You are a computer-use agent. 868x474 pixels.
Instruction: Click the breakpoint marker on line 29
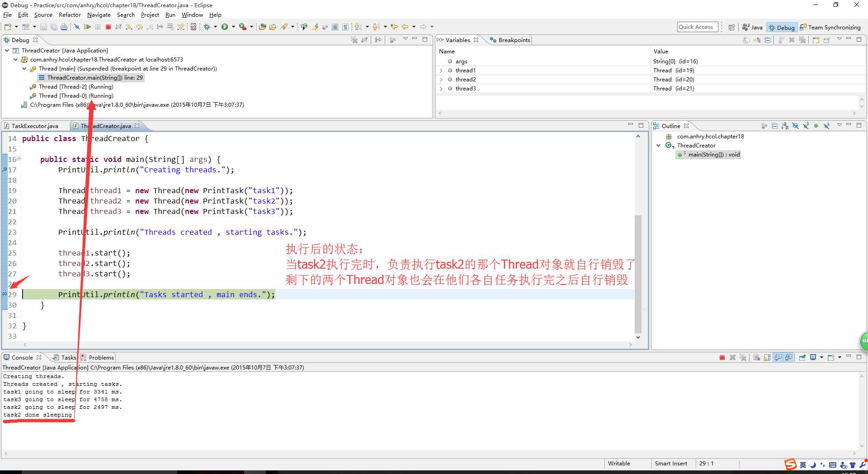coord(5,294)
